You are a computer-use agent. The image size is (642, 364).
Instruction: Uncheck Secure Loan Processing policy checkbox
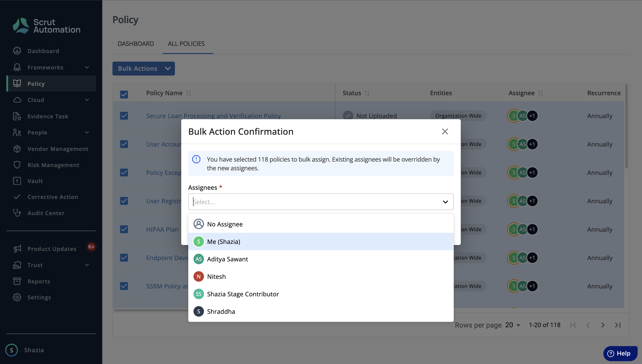click(124, 116)
